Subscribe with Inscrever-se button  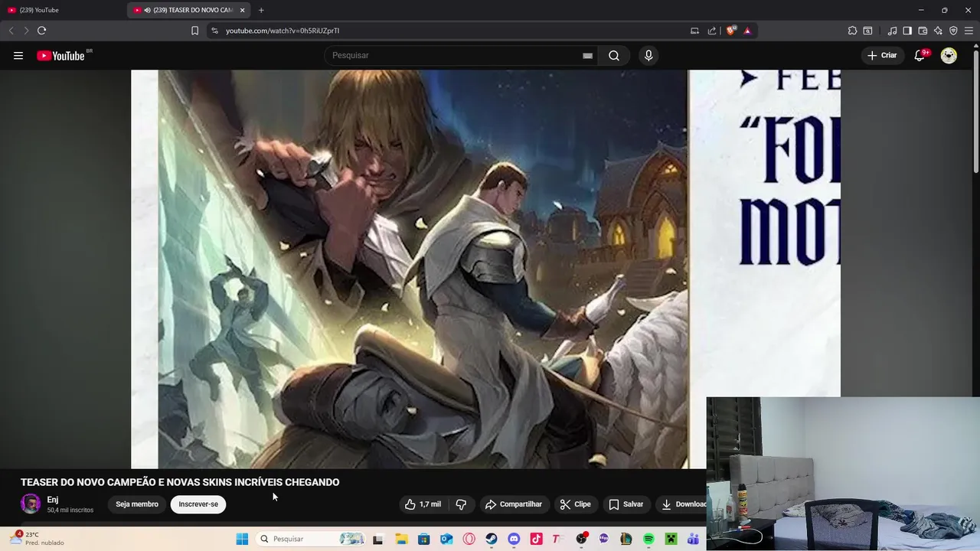[x=198, y=504]
